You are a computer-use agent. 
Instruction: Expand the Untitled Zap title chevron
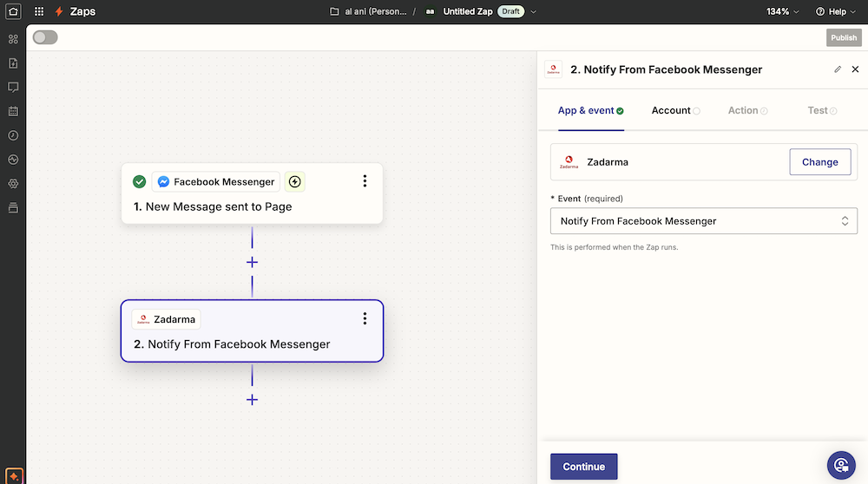coord(534,12)
